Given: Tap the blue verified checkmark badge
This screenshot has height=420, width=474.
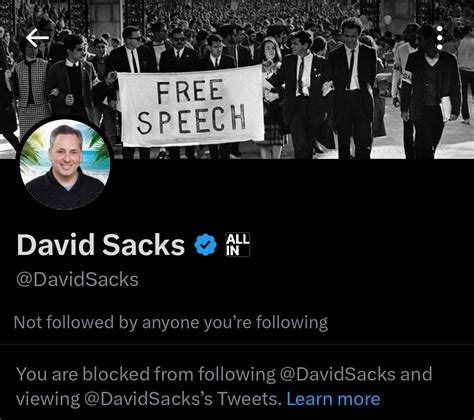Looking at the screenshot, I should point(205,245).
